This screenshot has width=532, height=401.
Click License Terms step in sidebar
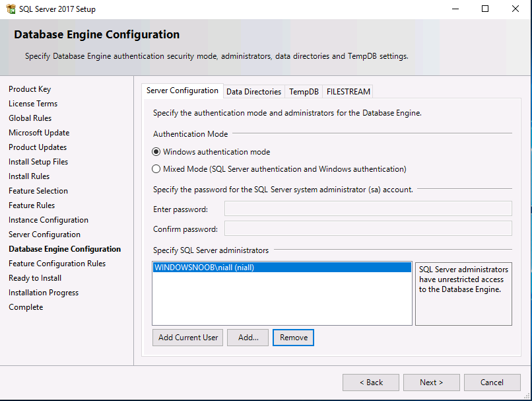[x=33, y=104]
